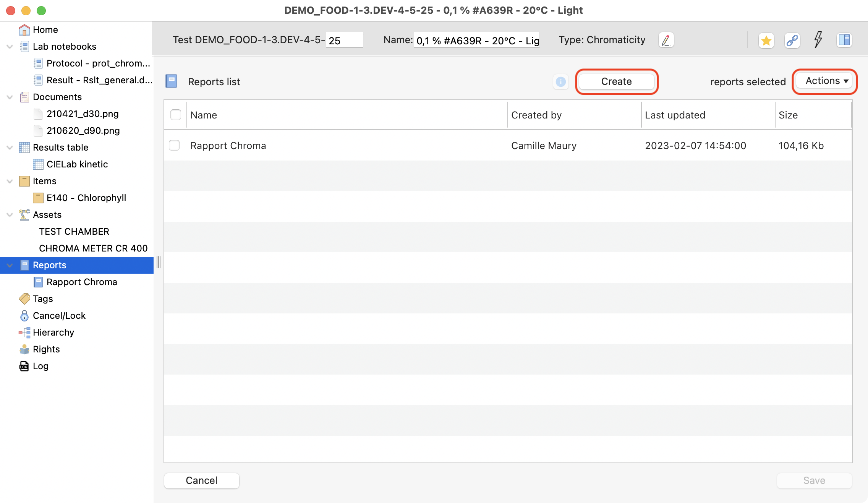Screen dimensions: 868x503
Task: Sort by the Last updated column header
Action: coord(708,115)
